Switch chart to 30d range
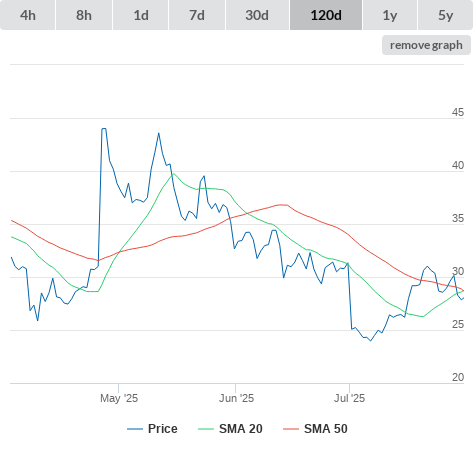Viewport: 474px width, 455px height. click(257, 15)
